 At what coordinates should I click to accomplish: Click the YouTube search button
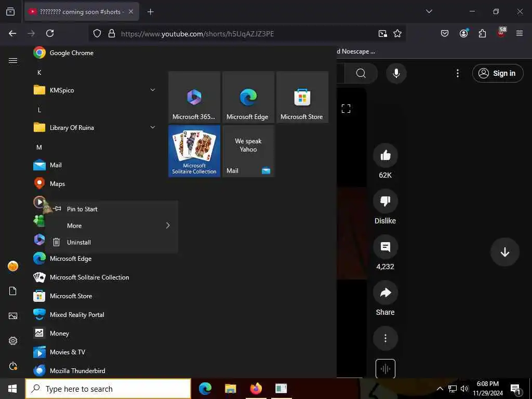pyautogui.click(x=361, y=73)
